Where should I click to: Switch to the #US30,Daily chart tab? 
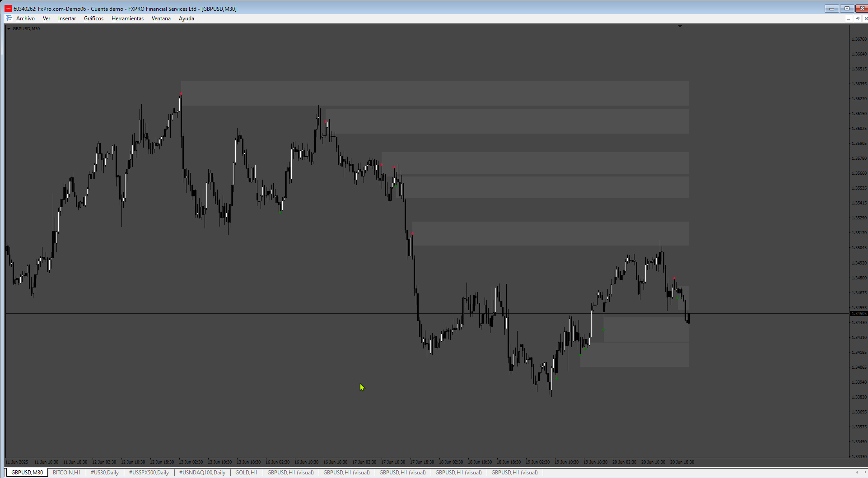click(x=105, y=473)
